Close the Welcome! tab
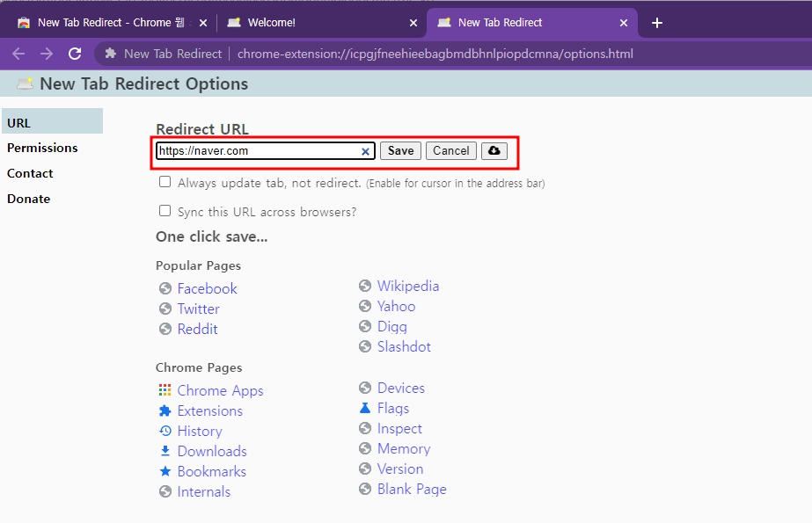The height and width of the screenshot is (523, 812). coord(413,23)
